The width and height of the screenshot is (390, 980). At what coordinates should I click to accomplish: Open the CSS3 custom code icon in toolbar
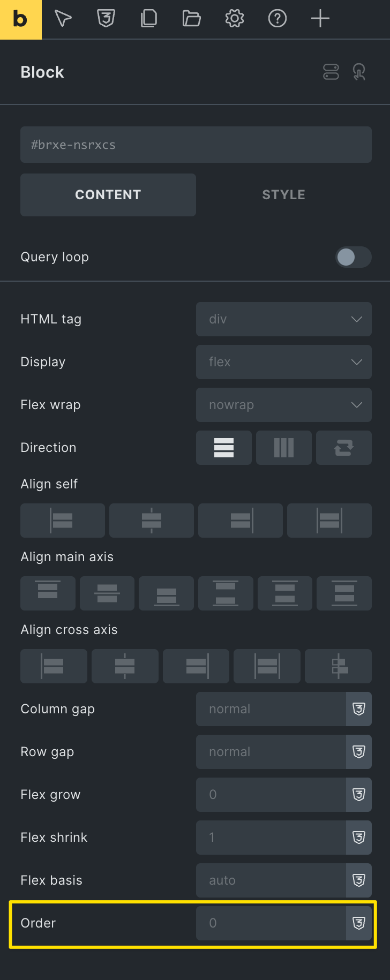click(x=106, y=19)
